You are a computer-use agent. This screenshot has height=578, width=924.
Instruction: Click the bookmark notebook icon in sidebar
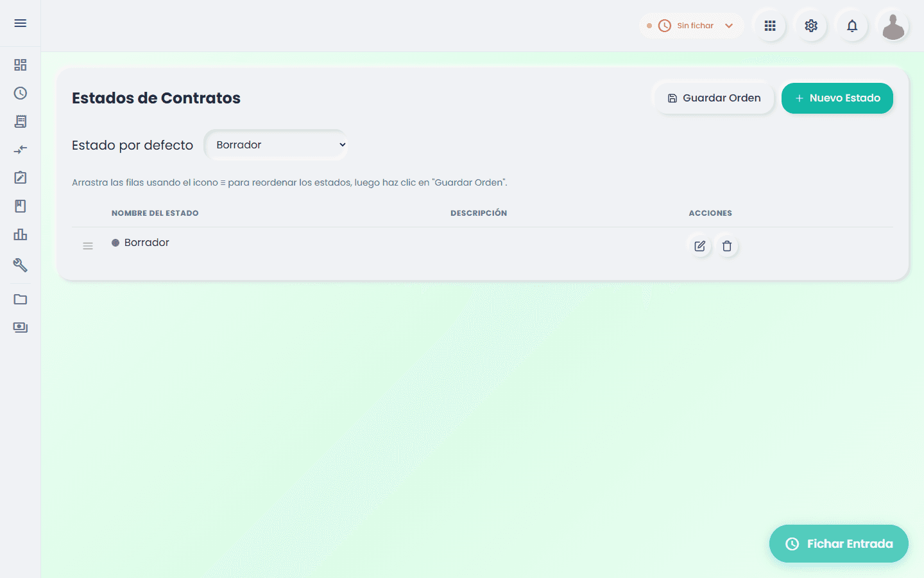[x=21, y=206]
